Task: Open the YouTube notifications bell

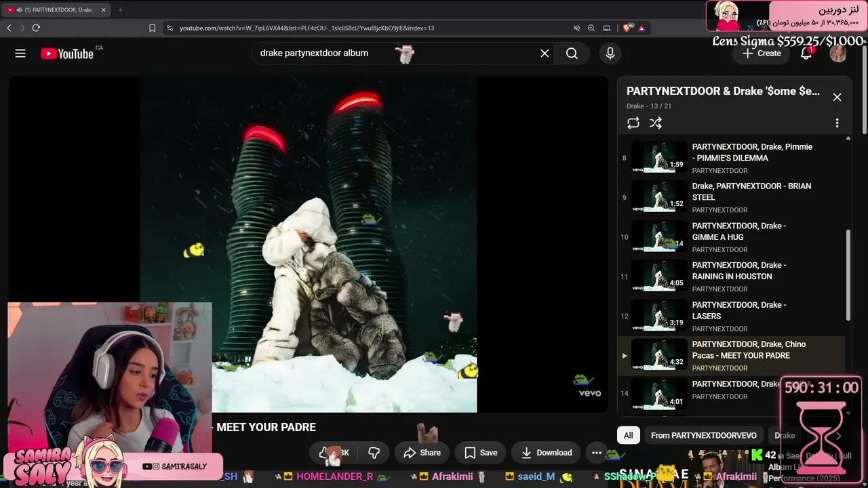Action: 806,54
